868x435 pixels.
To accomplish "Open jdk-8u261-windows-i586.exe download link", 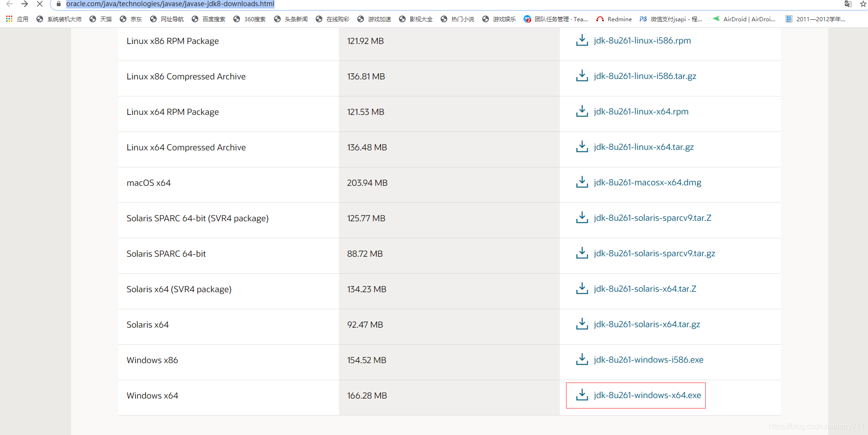I will [648, 360].
